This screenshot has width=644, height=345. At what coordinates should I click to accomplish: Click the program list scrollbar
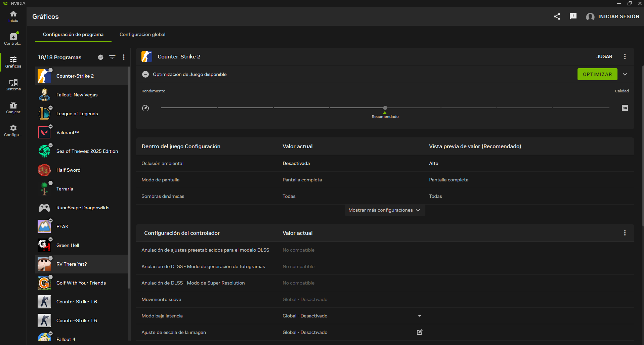(129, 177)
